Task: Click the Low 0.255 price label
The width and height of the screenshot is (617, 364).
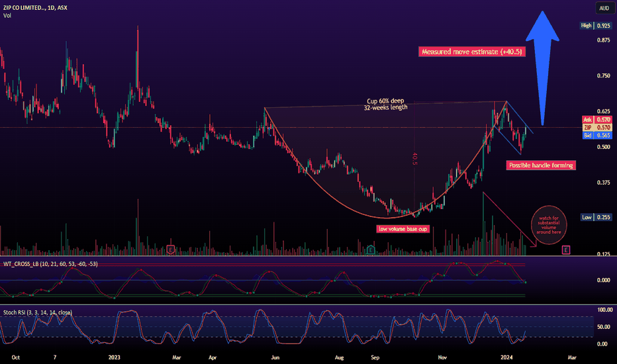Action: pos(596,217)
